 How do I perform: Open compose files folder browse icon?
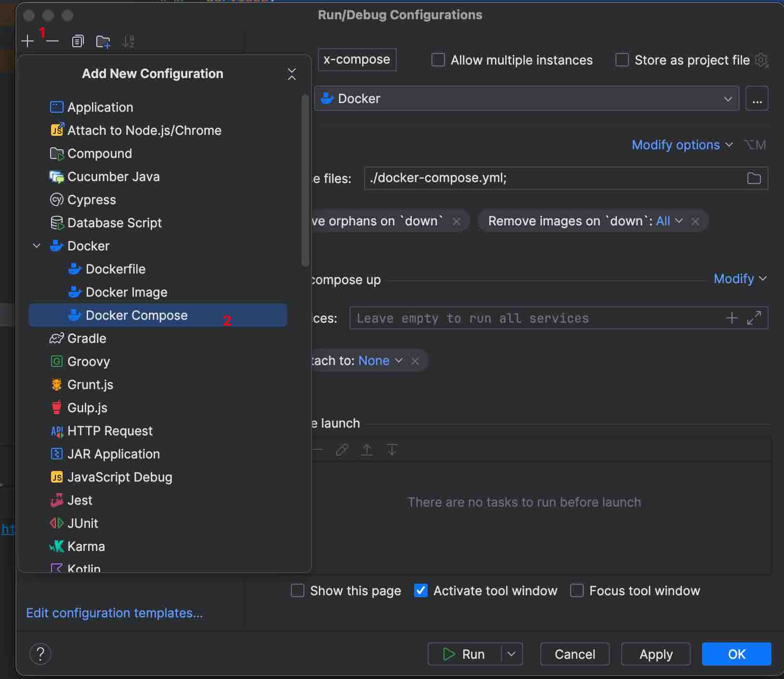(754, 178)
